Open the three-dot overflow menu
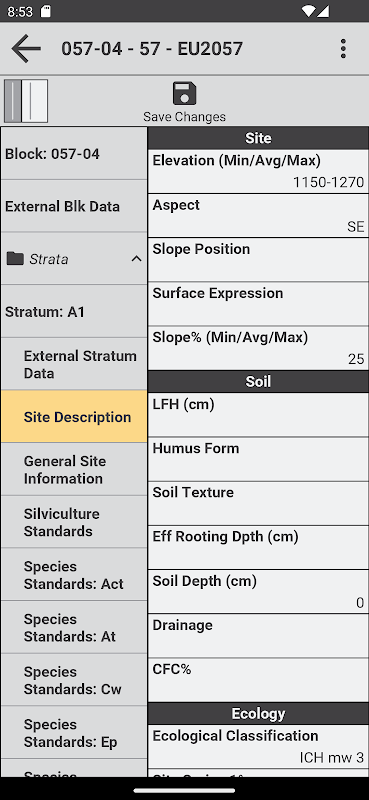The width and height of the screenshot is (369, 800). pos(343,48)
